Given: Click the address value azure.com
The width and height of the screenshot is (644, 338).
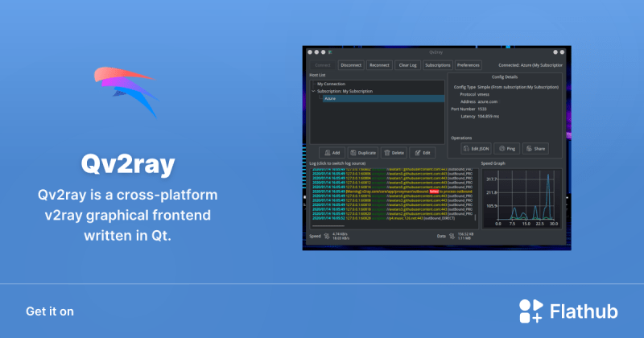Looking at the screenshot, I should click(x=488, y=102).
